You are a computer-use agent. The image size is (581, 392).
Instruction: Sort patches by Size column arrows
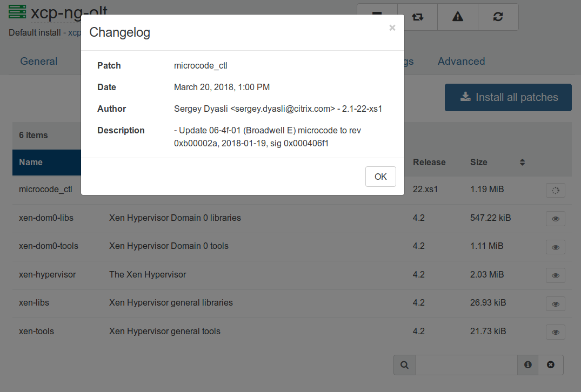click(x=522, y=162)
